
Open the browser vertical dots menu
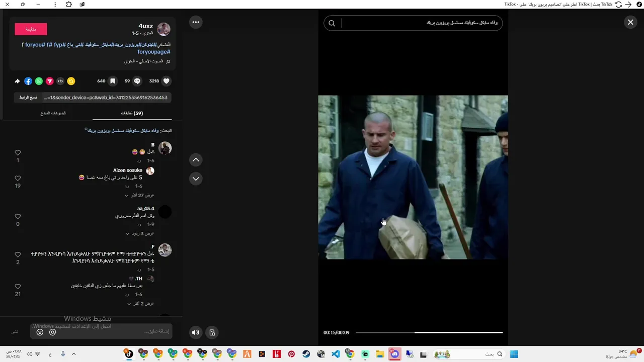click(55, 5)
